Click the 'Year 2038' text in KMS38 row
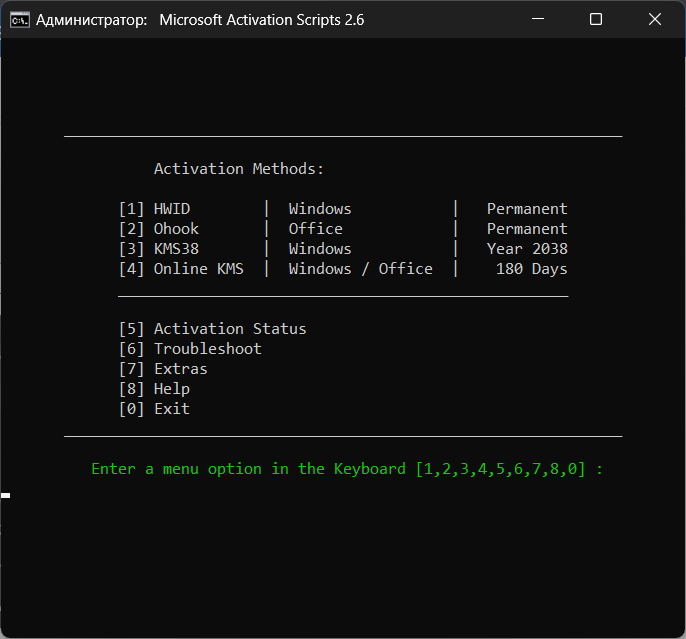The image size is (686, 639). pos(527,249)
